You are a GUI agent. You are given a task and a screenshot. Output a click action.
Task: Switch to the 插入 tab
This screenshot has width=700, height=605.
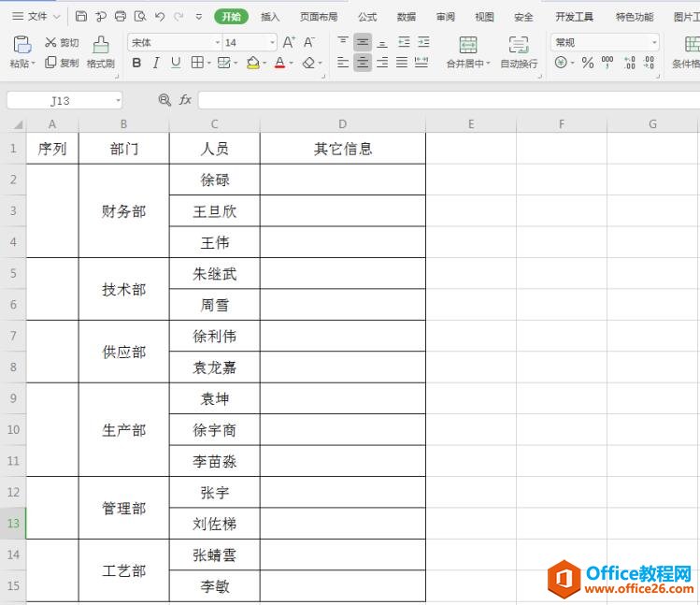tap(270, 17)
